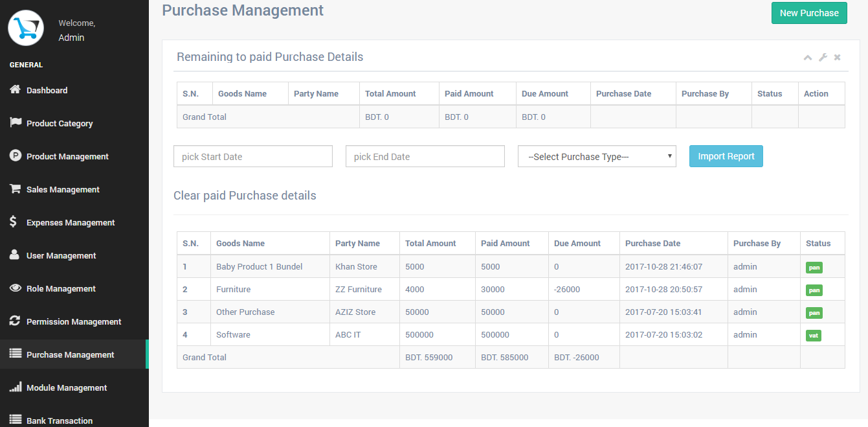Navigate to Expenses Management

coord(74,222)
